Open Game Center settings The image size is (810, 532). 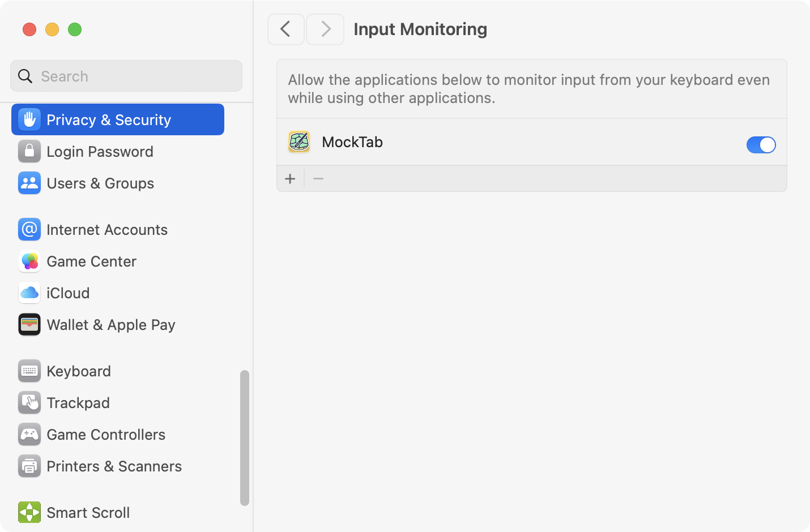pyautogui.click(x=118, y=261)
